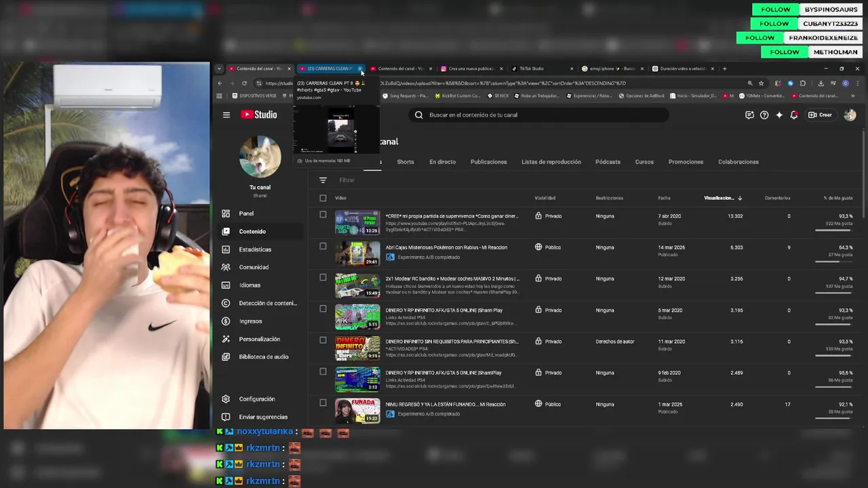Click the like percentage bar of *CREE* video

coord(833,230)
